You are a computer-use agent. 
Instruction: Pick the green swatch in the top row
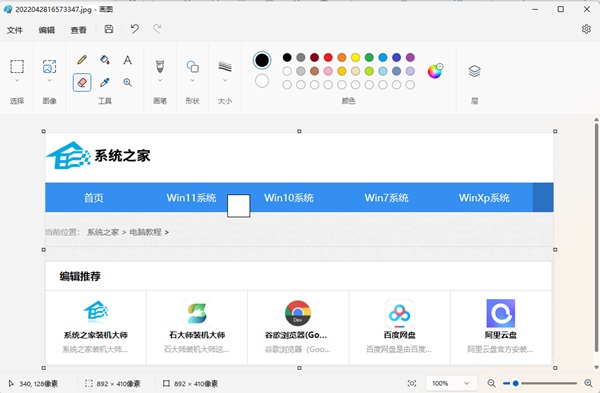pos(369,57)
